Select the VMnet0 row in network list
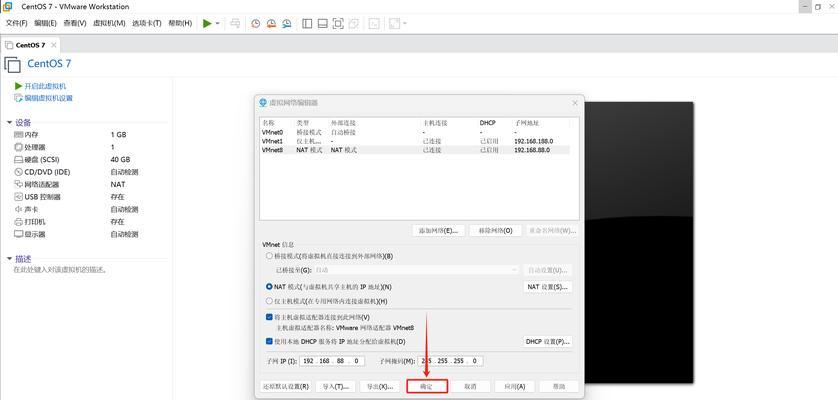Screen dimensions: 838x400 pos(415,132)
